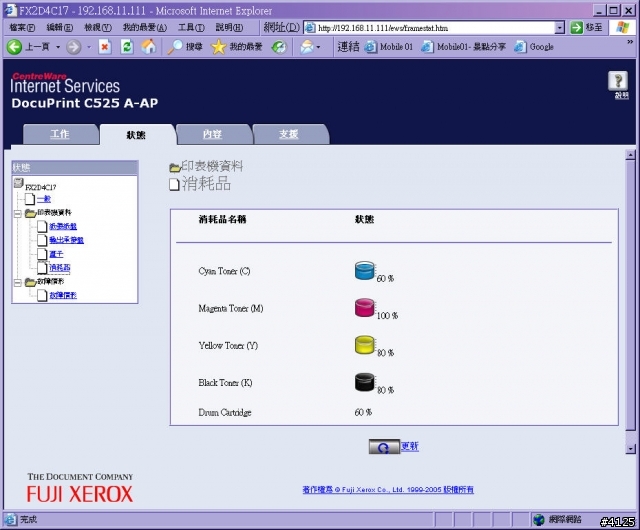Click the Yellow Toner (Y) label
This screenshot has height=530, width=640.
click(x=228, y=345)
